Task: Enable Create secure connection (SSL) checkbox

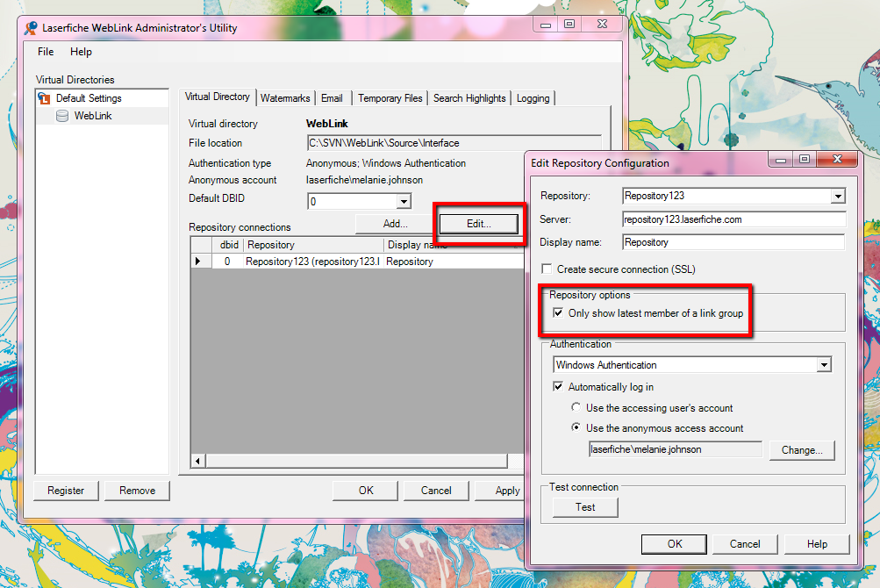Action: coord(547,269)
